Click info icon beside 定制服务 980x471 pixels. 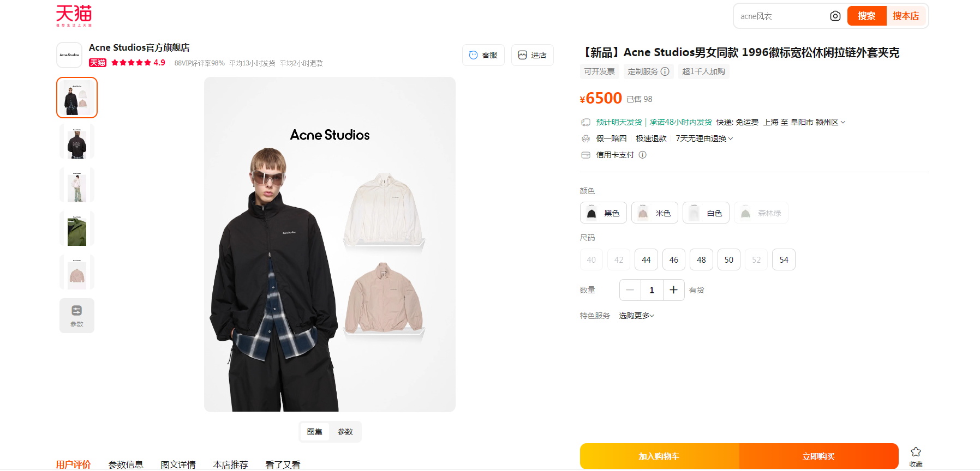pyautogui.click(x=665, y=71)
